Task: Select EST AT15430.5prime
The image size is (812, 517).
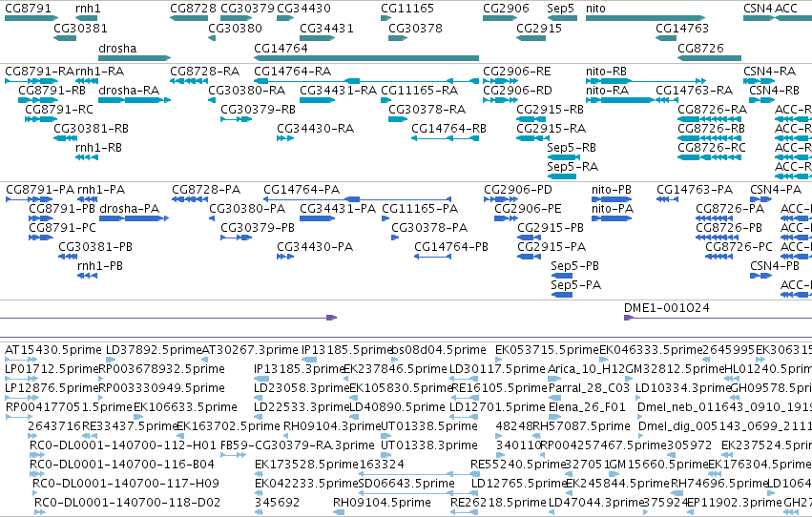Action: (52, 350)
